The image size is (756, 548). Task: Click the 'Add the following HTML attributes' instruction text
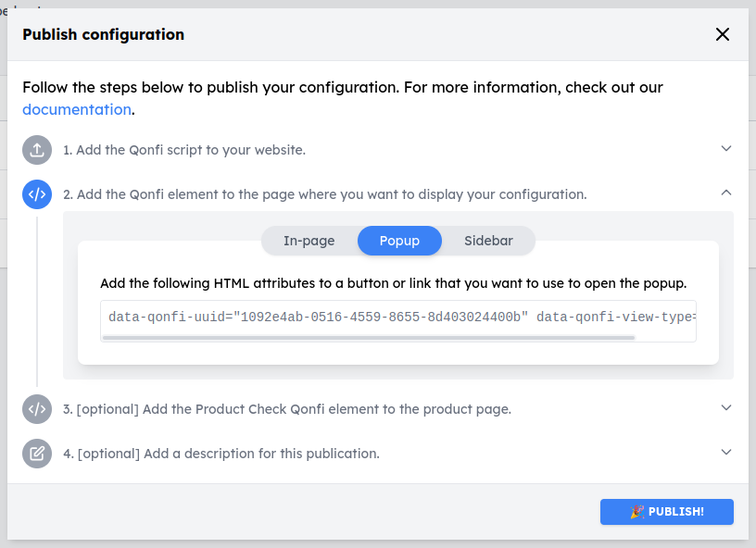[394, 283]
